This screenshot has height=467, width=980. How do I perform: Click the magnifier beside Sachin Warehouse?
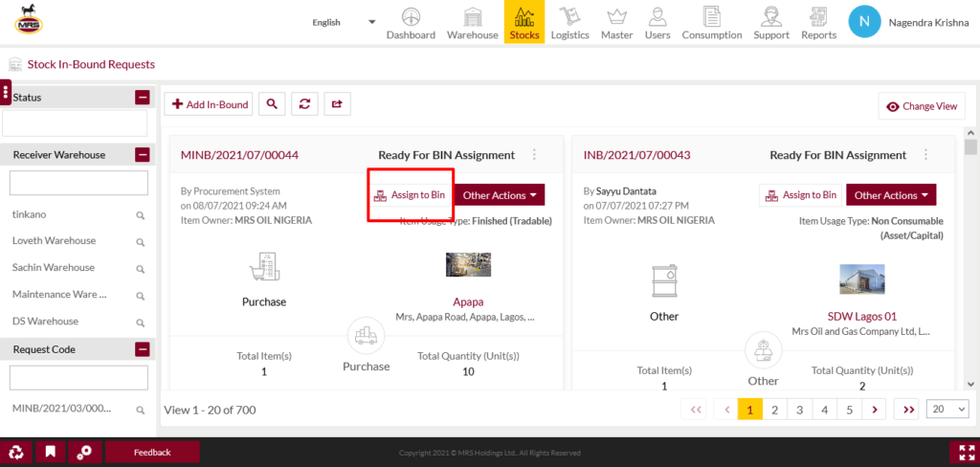(141, 270)
